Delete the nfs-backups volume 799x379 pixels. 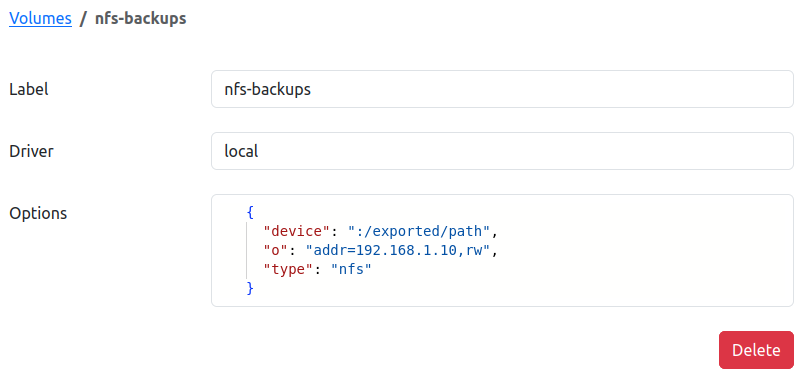coord(756,350)
